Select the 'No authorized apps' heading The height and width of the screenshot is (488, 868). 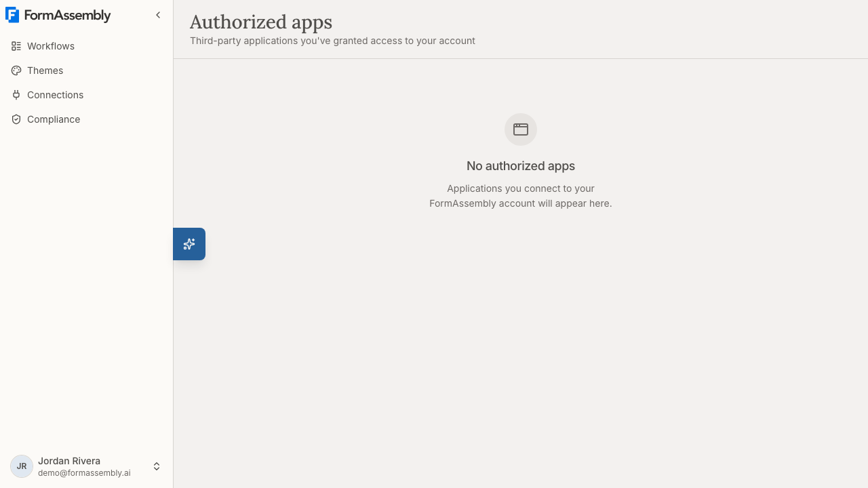(x=521, y=166)
